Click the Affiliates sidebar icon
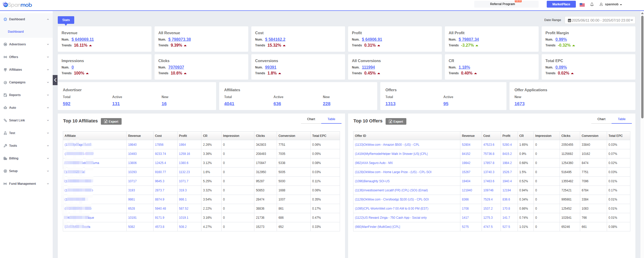 coord(5,70)
